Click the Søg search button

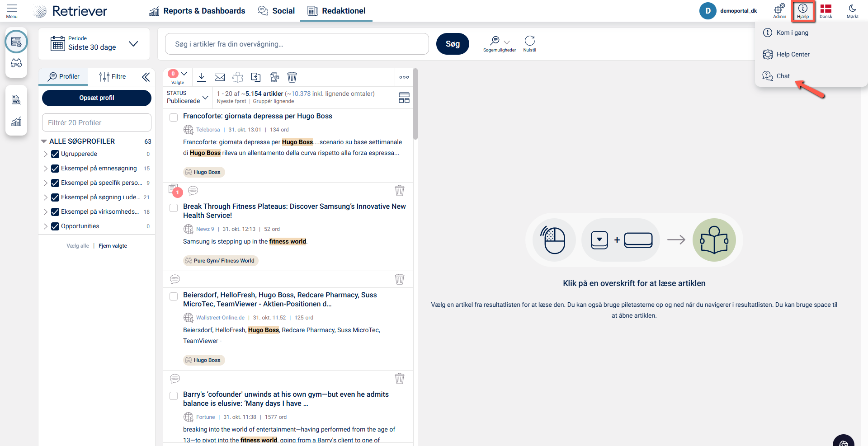pyautogui.click(x=453, y=44)
